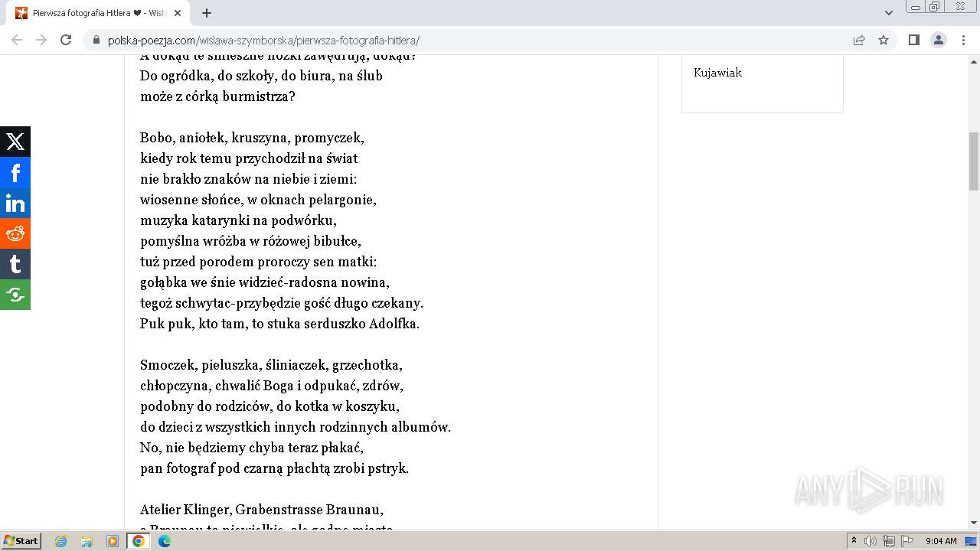
Task: Open the Chrome three-dot menu
Action: pos(963,40)
